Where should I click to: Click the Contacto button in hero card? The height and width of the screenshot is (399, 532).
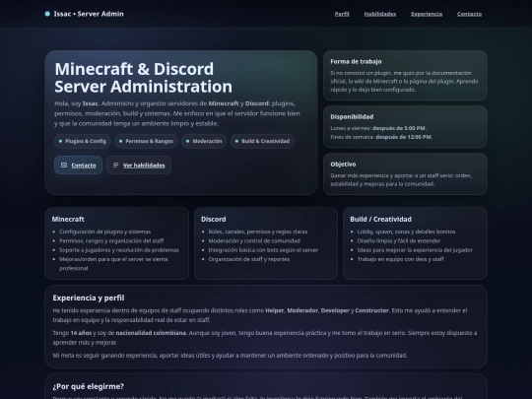click(x=79, y=166)
